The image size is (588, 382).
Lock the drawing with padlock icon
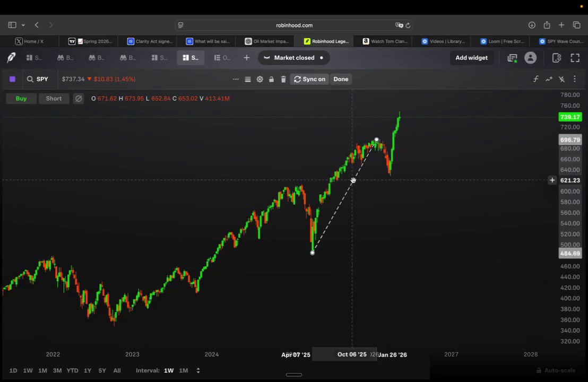tap(272, 79)
